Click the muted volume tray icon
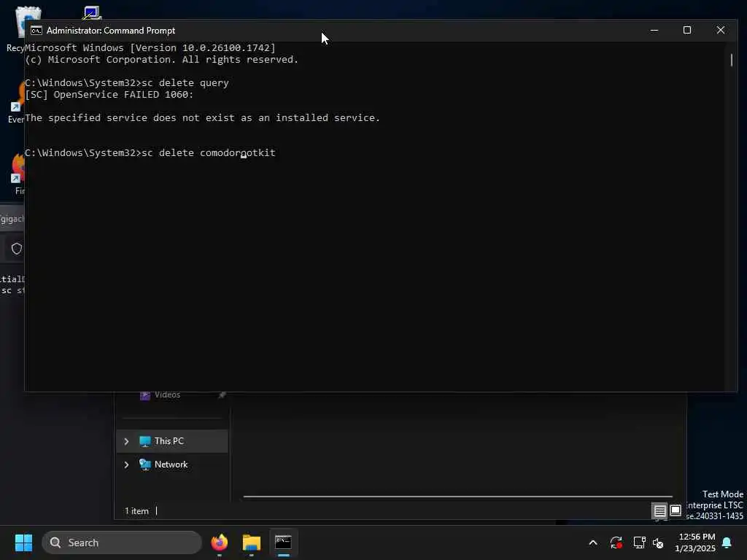This screenshot has height=560, width=747. click(x=659, y=542)
